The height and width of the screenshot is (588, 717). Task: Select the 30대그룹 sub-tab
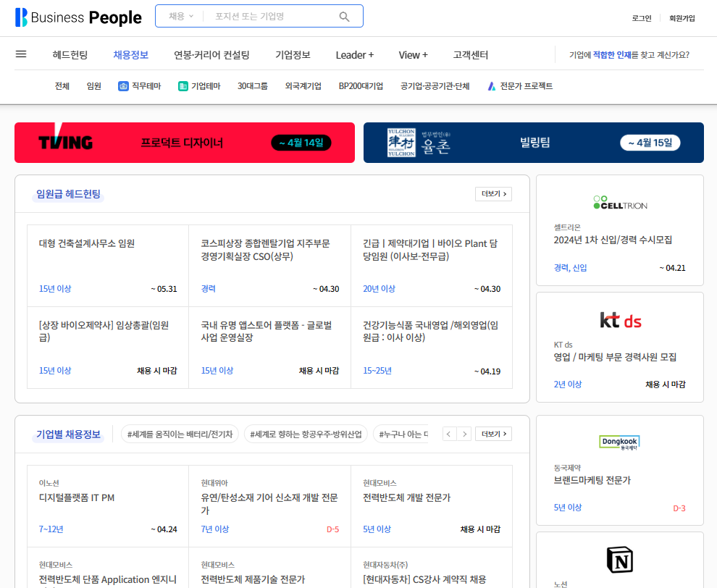pos(253,86)
